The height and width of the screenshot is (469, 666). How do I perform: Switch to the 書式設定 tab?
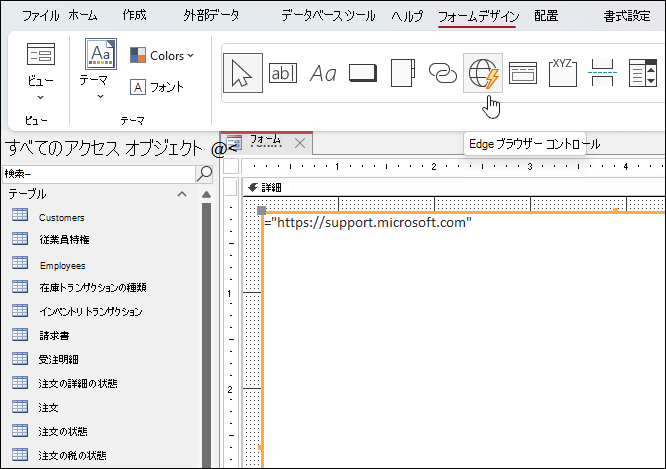click(x=627, y=16)
